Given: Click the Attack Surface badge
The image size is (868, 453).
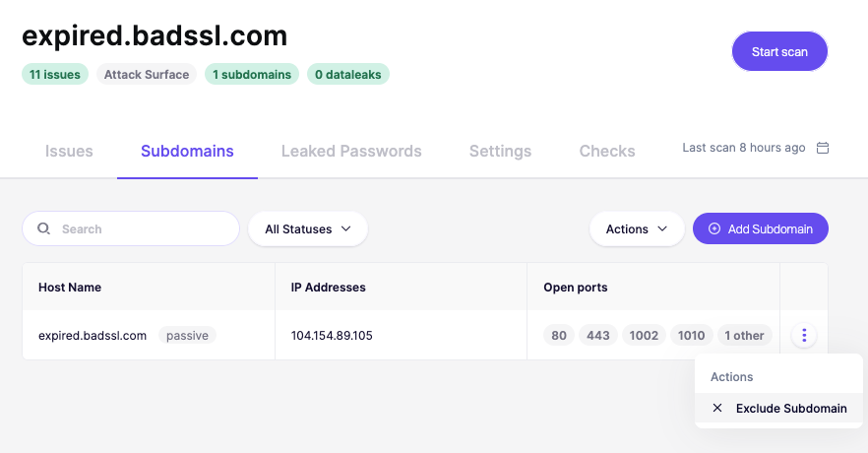Looking at the screenshot, I should 147,74.
